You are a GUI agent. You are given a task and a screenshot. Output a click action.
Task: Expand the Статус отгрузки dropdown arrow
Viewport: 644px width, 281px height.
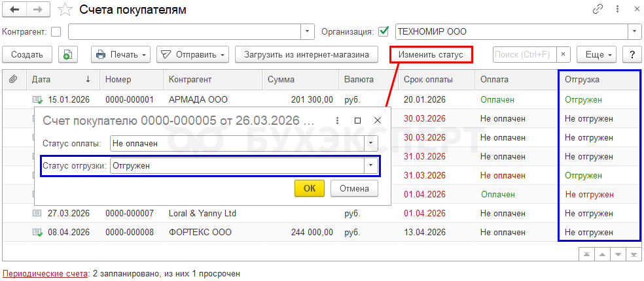[371, 166]
